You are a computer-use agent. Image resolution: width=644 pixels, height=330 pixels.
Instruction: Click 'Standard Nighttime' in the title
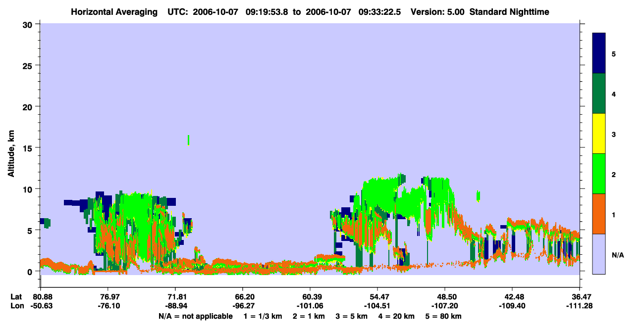pos(509,12)
